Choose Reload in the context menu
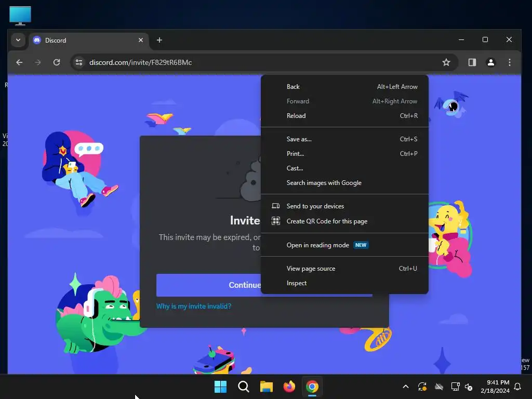Screen dimensions: 532x399 (x=345, y=116)
